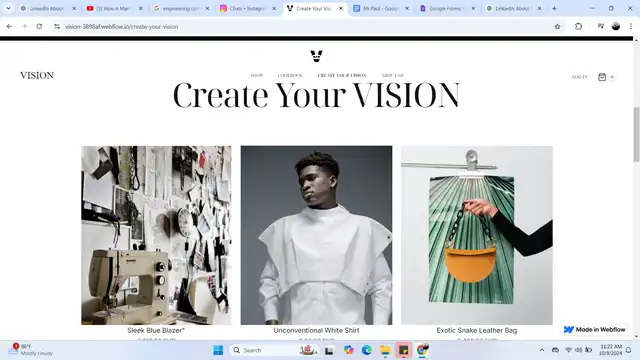This screenshot has width=640, height=360.
Task: Open the CREATE YOUR VISION nav link
Action: tap(342, 76)
